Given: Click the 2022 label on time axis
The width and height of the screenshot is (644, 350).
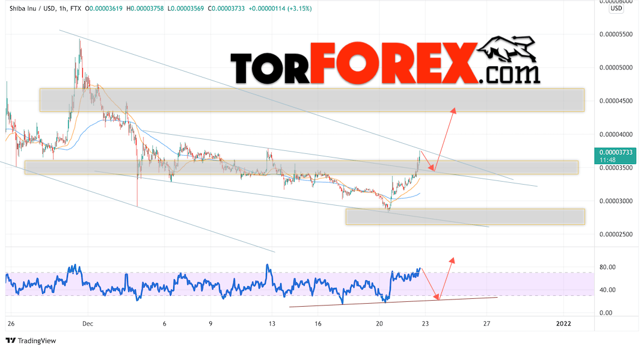Looking at the screenshot, I should 563,324.
